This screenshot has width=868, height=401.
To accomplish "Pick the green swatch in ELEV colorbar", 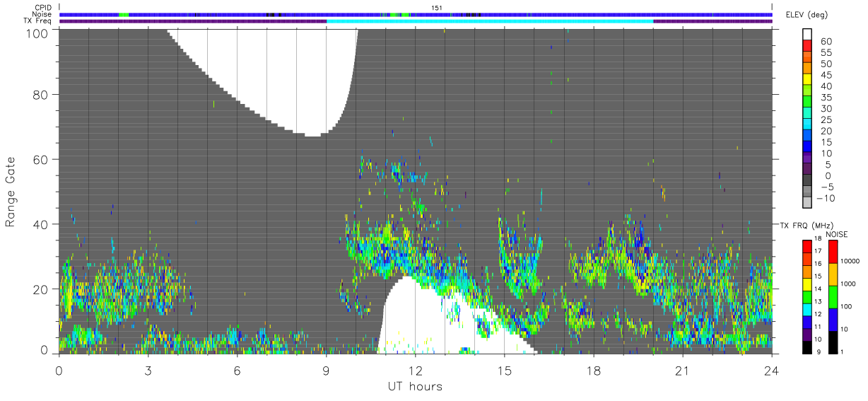I will click(x=808, y=103).
